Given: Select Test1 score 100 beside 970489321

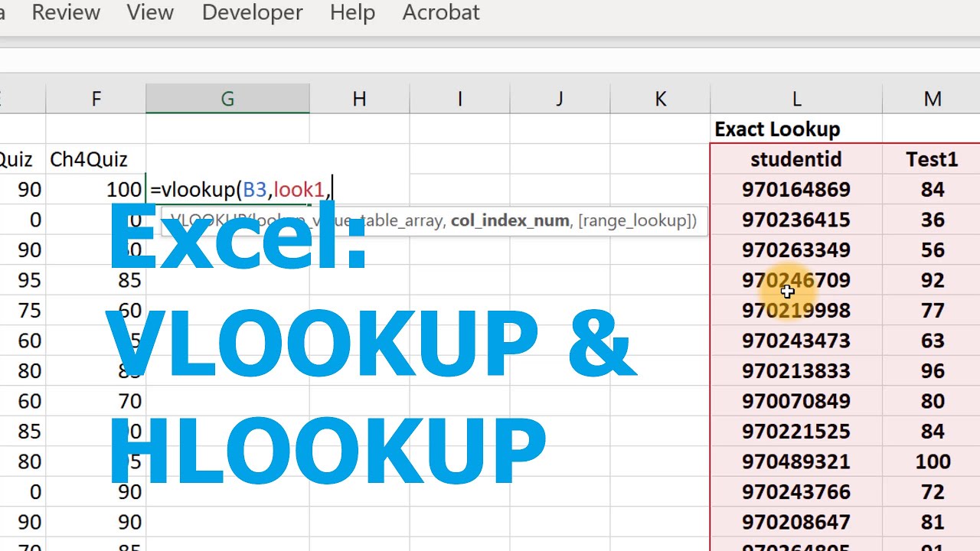Looking at the screenshot, I should click(x=932, y=461).
